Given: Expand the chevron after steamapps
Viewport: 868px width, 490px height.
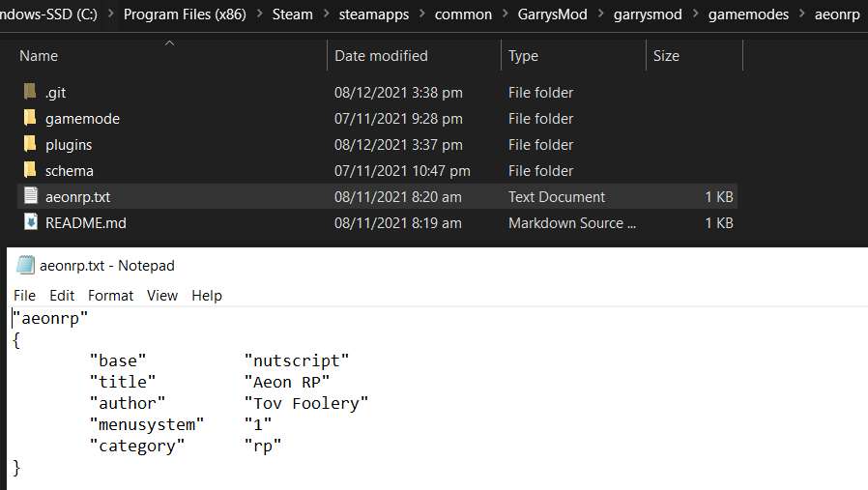Looking at the screenshot, I should (421, 14).
